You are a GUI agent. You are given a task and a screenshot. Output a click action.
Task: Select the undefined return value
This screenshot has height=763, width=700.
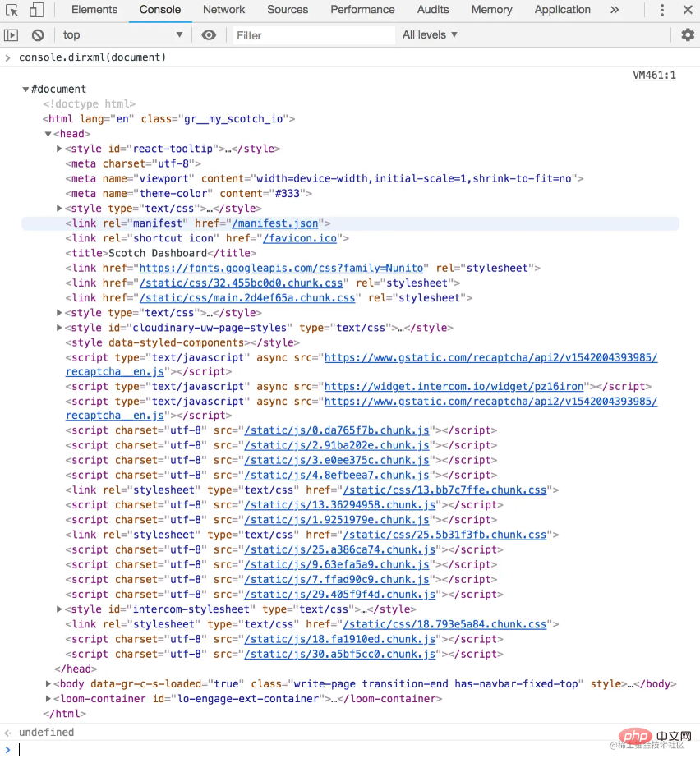(x=46, y=733)
